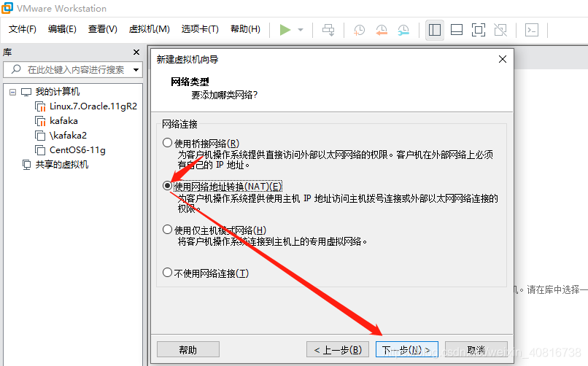This screenshot has height=366, width=588.
Task: Click the 帮助 button in the wizard
Action: tap(188, 350)
